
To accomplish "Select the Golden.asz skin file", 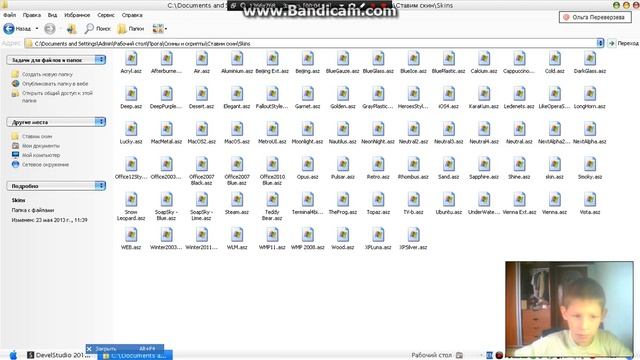I will point(343,98).
